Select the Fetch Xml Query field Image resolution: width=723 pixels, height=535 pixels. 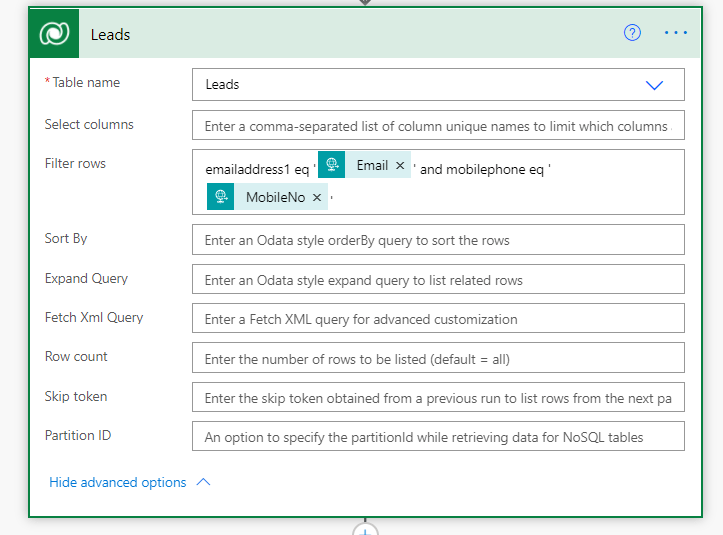437,319
